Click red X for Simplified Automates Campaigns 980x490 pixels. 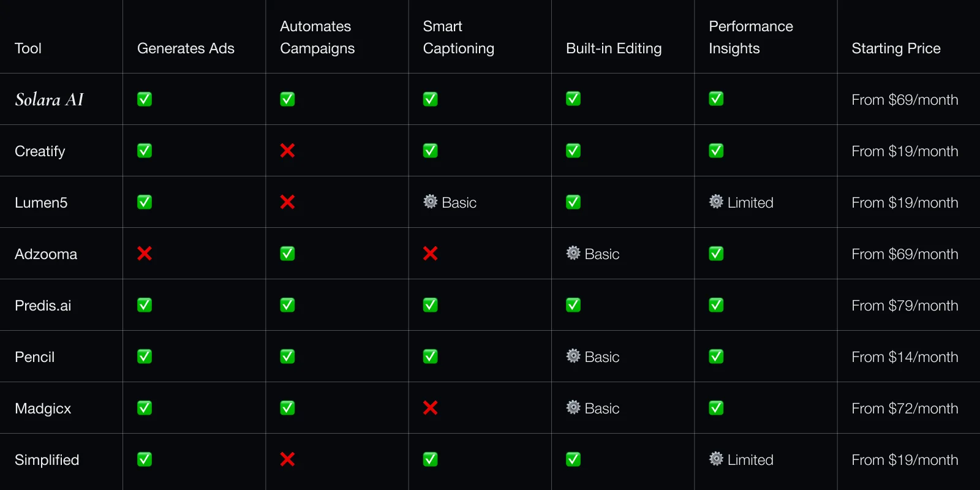coord(287,459)
